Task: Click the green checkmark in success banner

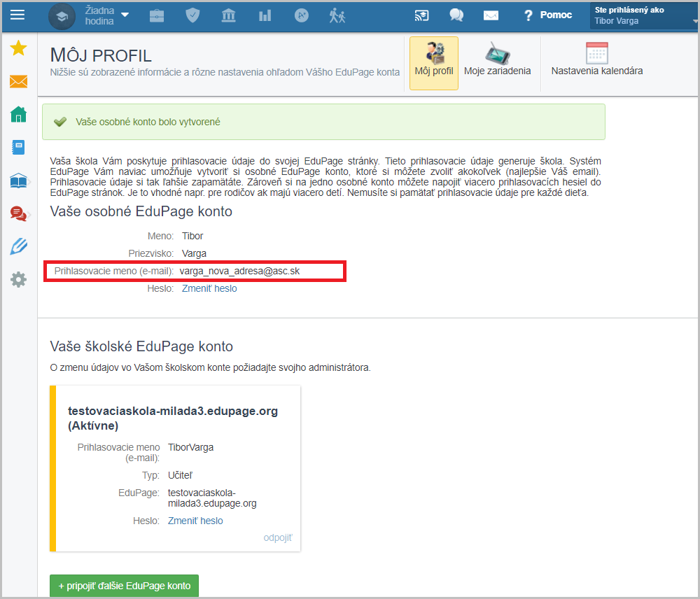Action: [x=59, y=122]
